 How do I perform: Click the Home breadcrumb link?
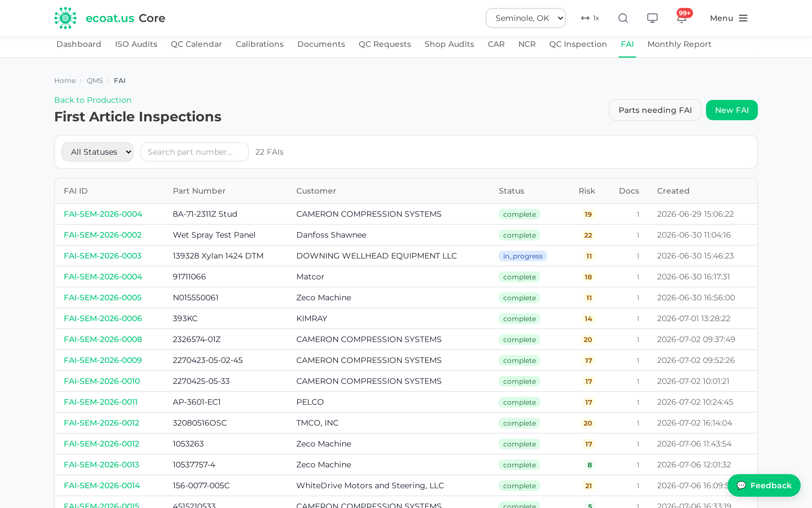pos(65,81)
